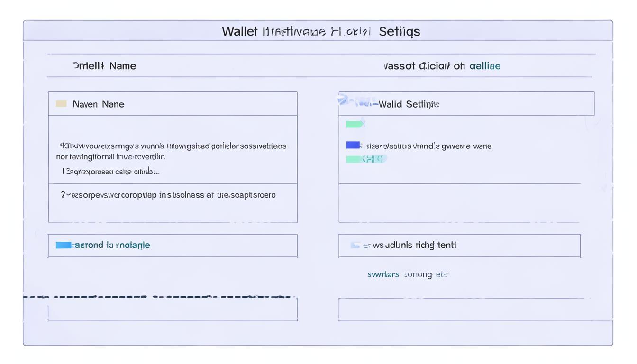Click the Wallet Settings title bar text
The width and height of the screenshot is (637, 364).
click(x=321, y=31)
